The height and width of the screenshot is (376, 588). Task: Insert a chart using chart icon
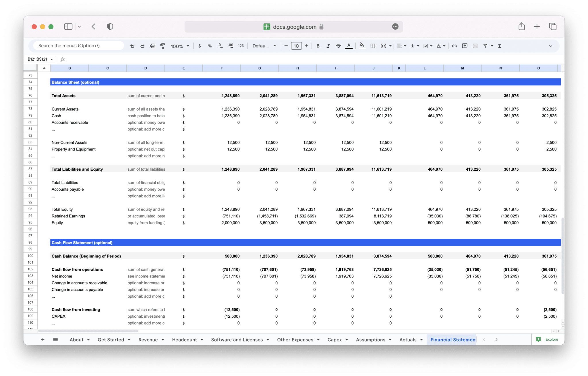click(x=475, y=46)
